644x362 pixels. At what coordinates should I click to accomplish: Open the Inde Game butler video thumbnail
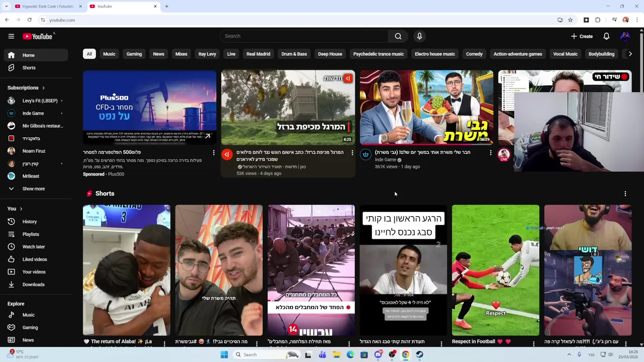[426, 108]
